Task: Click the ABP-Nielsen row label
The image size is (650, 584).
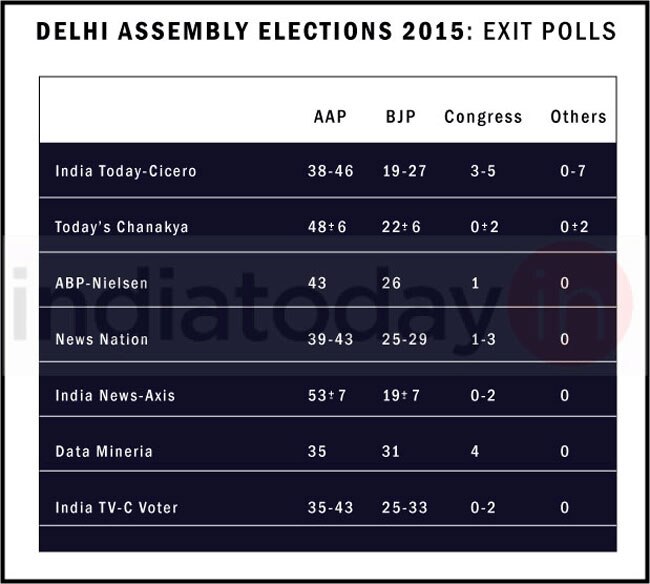Action: click(x=102, y=283)
